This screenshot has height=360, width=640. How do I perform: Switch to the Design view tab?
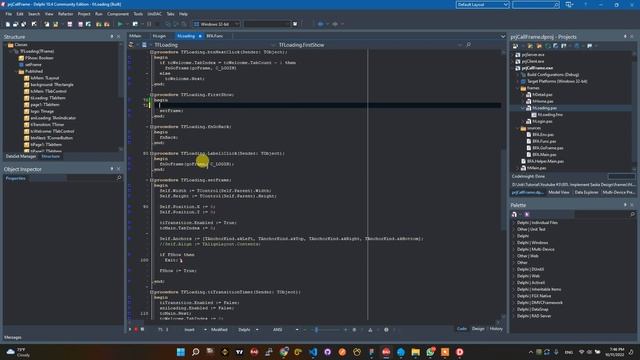coord(478,329)
